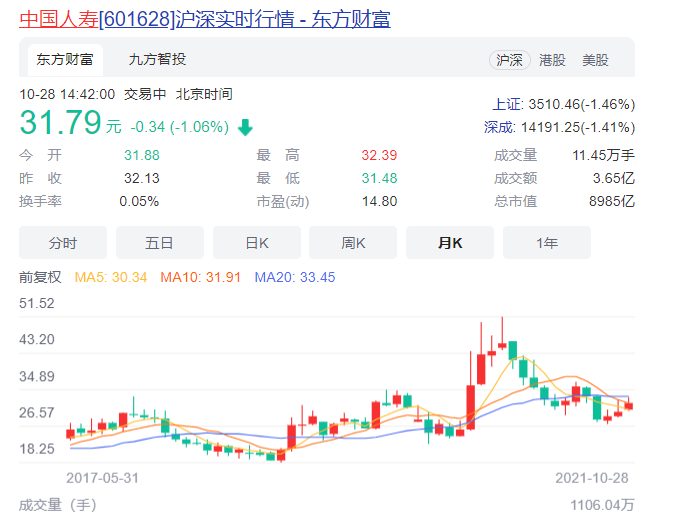
Task: Click the 18.25 price axis label
Action: [x=37, y=449]
